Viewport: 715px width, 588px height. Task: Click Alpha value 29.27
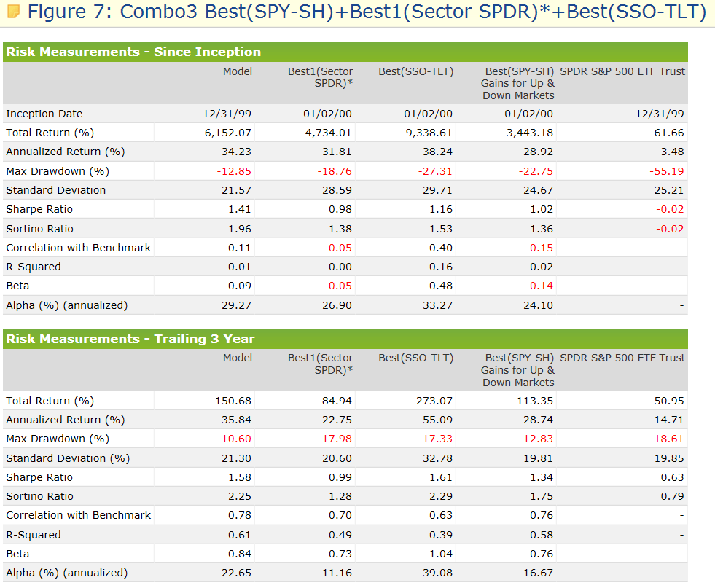pyautogui.click(x=236, y=305)
